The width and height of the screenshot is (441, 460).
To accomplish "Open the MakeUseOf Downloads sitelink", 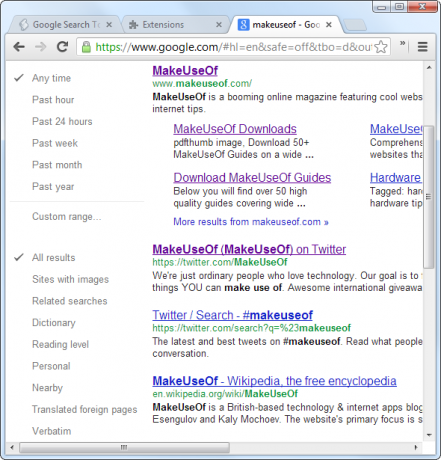I will click(x=235, y=129).
